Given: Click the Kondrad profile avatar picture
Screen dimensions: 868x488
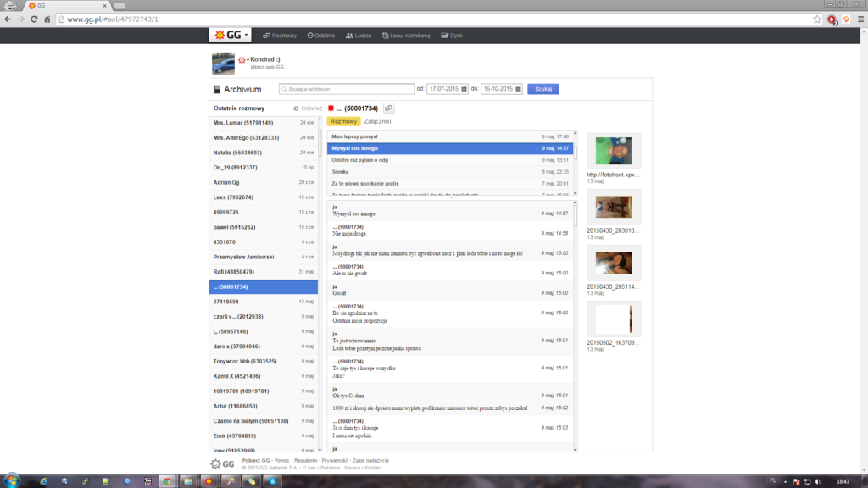Looking at the screenshot, I should (x=223, y=63).
